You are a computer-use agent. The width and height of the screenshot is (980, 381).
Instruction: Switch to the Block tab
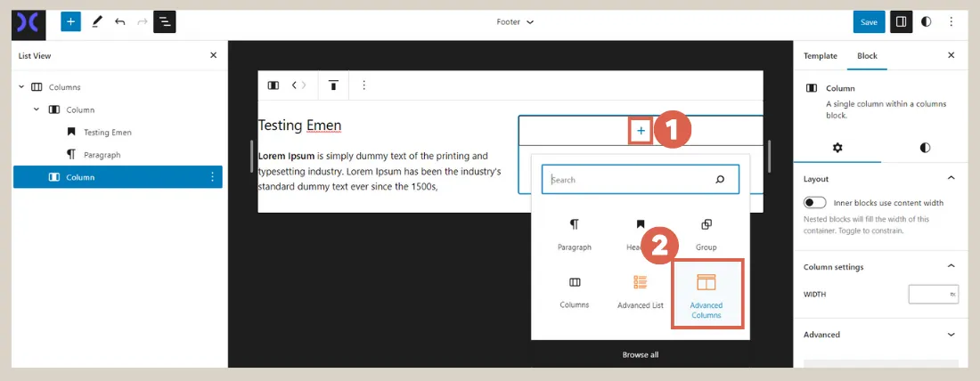point(868,55)
